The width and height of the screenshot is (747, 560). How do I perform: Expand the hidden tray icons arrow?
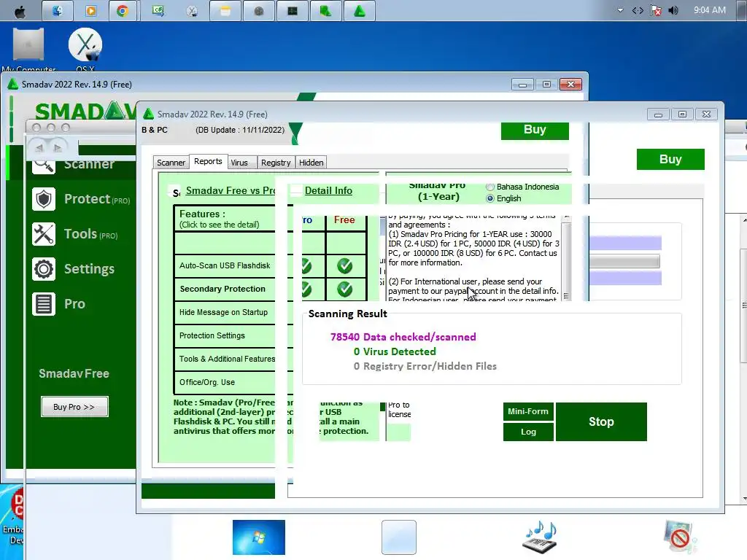(x=620, y=10)
